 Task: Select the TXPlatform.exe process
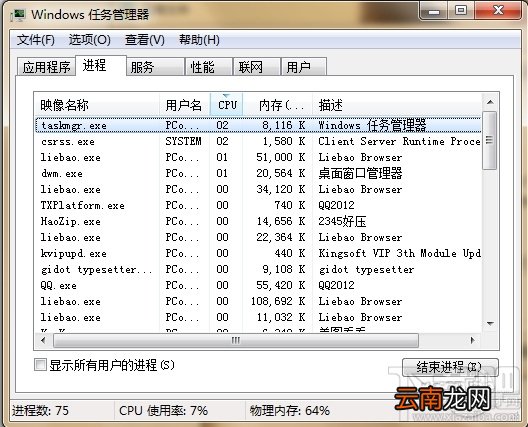[x=258, y=205]
